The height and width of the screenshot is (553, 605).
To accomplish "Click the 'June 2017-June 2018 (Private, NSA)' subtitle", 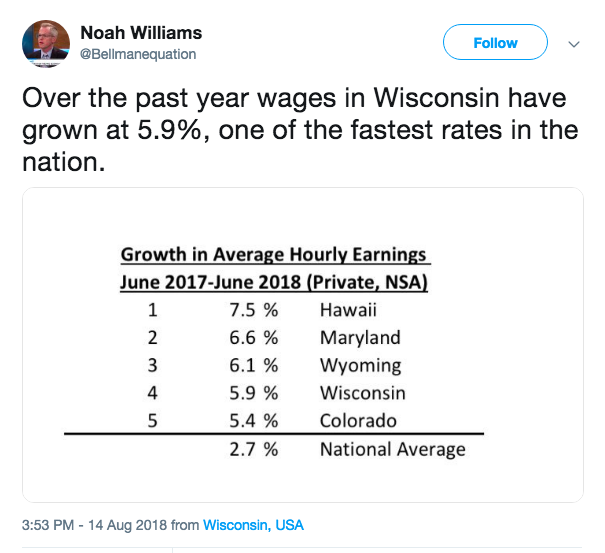I will [x=274, y=282].
